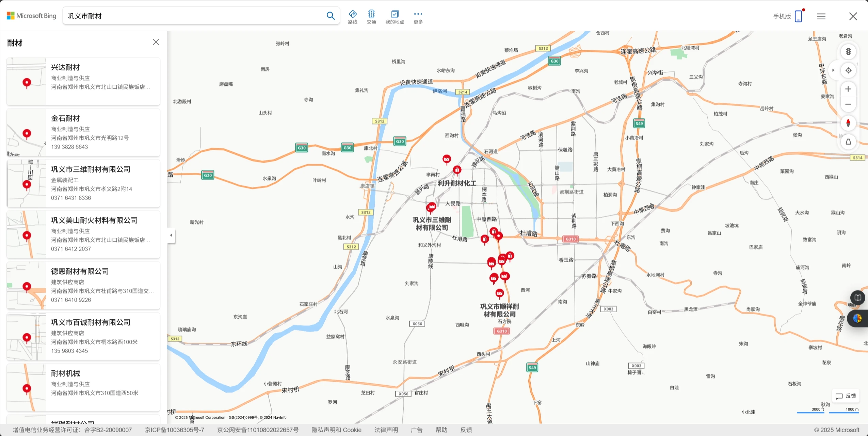This screenshot has height=436, width=868.
Task: Zoom in with the plus button
Action: tap(848, 89)
